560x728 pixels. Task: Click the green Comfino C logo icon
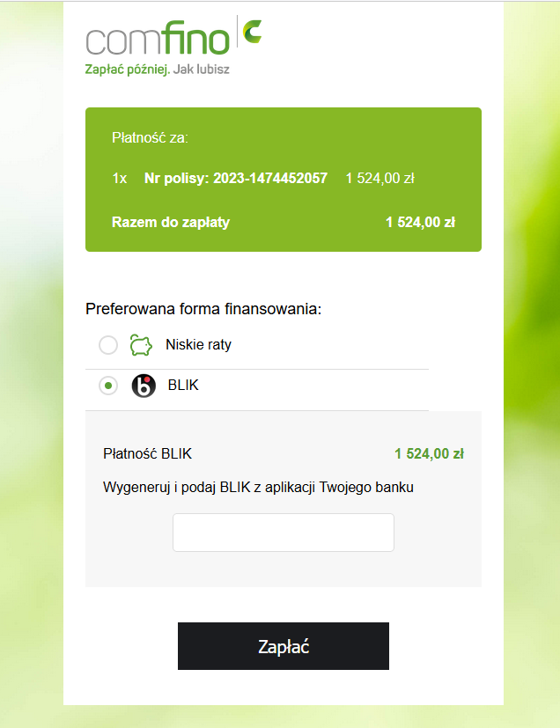point(252,31)
